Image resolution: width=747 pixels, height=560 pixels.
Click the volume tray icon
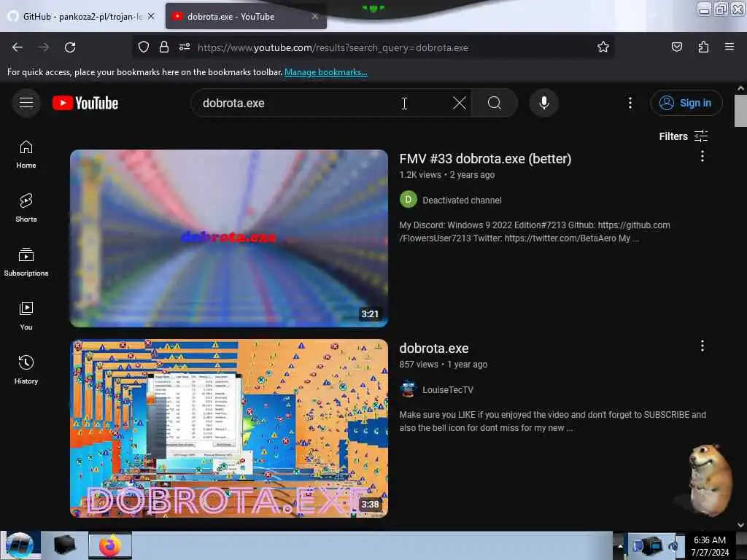[x=673, y=546]
